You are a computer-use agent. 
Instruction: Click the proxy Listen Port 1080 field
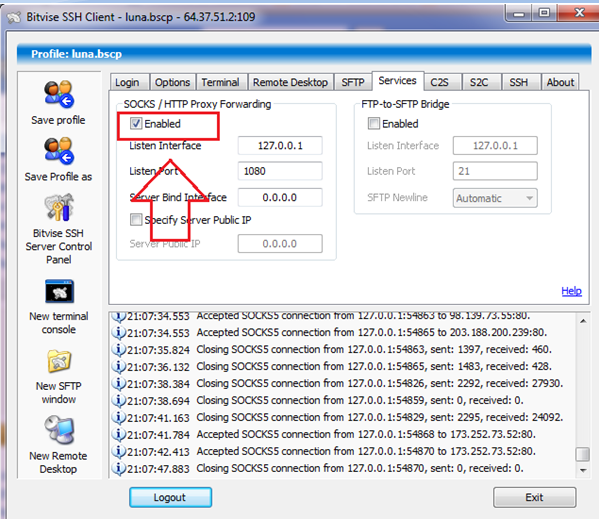(280, 171)
